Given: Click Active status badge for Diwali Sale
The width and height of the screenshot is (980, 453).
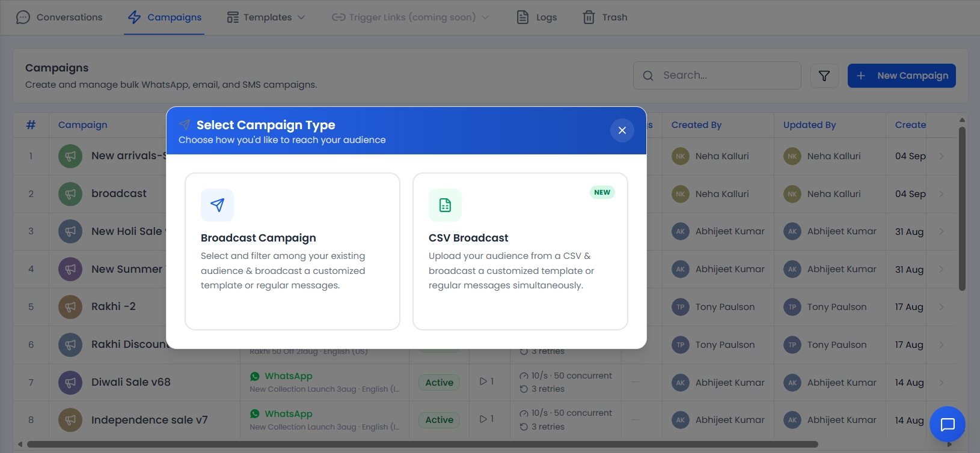Looking at the screenshot, I should click(x=439, y=383).
